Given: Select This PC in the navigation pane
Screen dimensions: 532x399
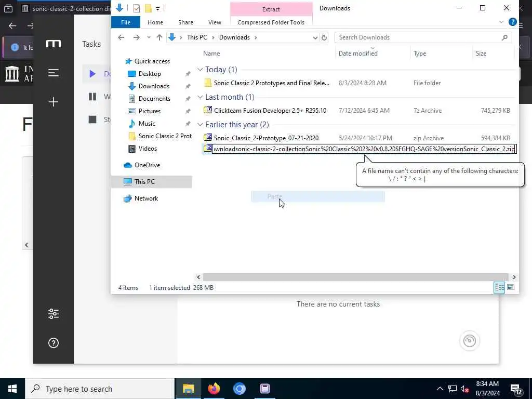Looking at the screenshot, I should 151,182.
